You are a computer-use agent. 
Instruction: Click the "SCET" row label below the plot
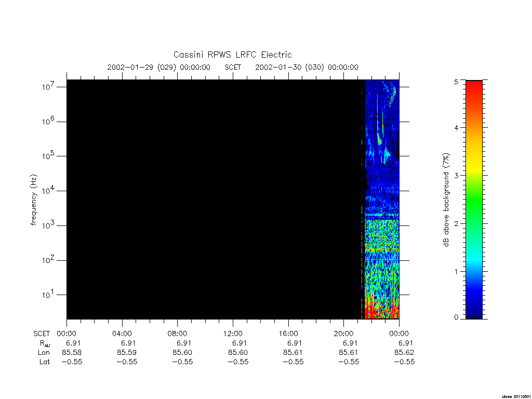pyautogui.click(x=42, y=334)
